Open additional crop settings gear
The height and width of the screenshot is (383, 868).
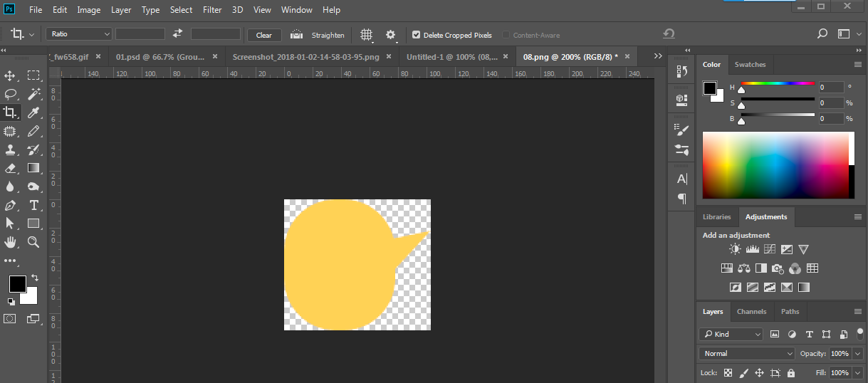[x=390, y=34]
